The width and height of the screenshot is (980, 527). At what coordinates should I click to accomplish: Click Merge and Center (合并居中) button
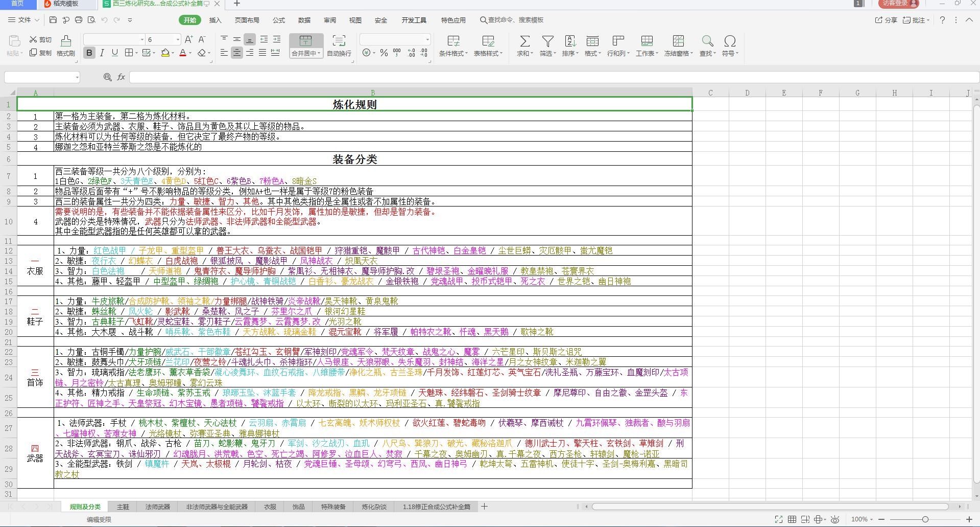306,45
